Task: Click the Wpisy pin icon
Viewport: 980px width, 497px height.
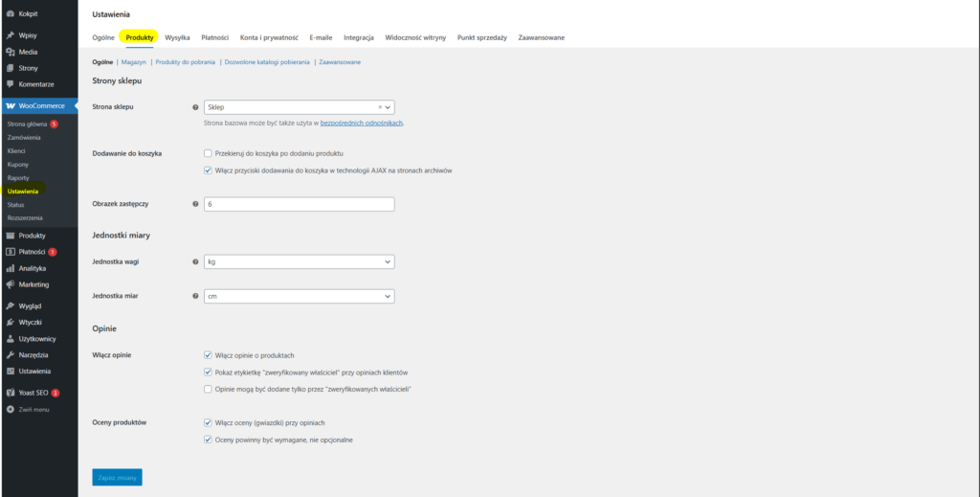Action: tap(10, 35)
